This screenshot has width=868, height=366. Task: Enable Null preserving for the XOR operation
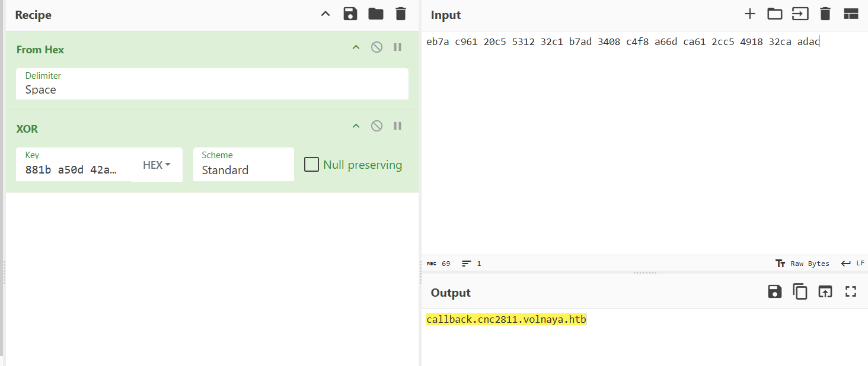[x=311, y=164]
